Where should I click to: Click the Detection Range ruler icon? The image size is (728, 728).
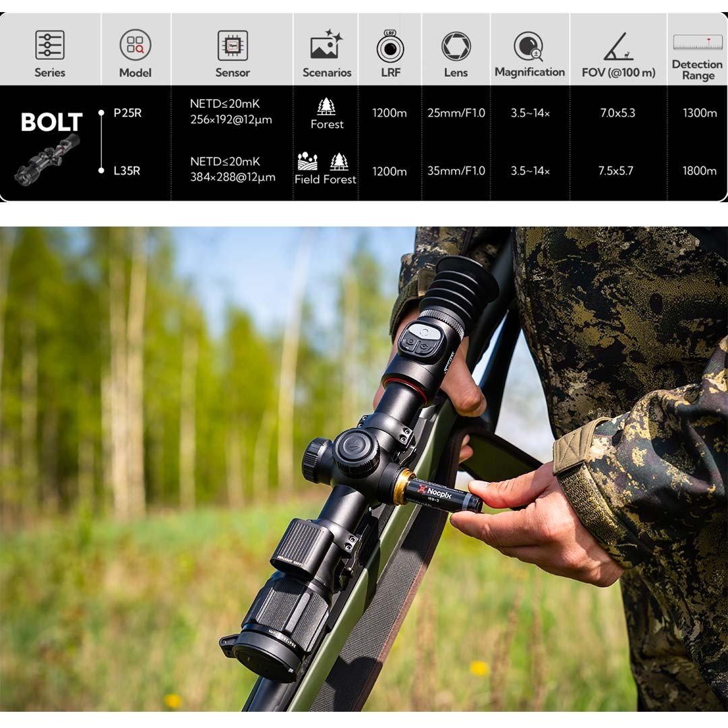pyautogui.click(x=697, y=42)
